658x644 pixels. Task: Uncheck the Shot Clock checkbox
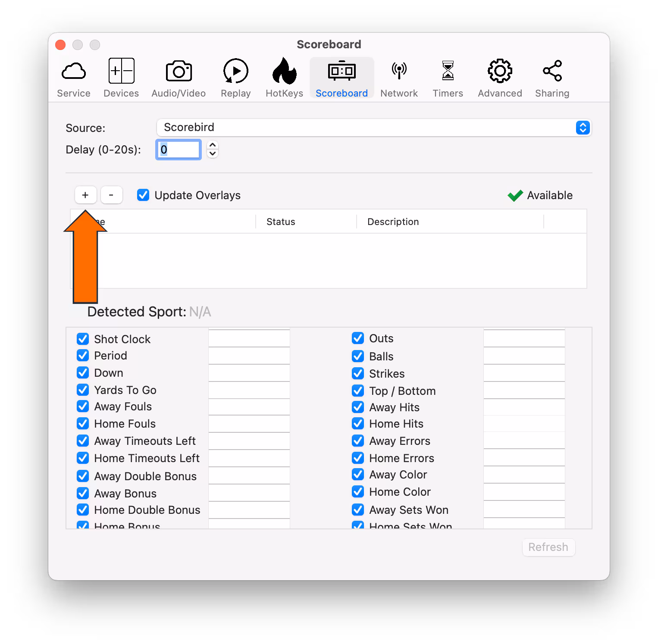pyautogui.click(x=83, y=339)
